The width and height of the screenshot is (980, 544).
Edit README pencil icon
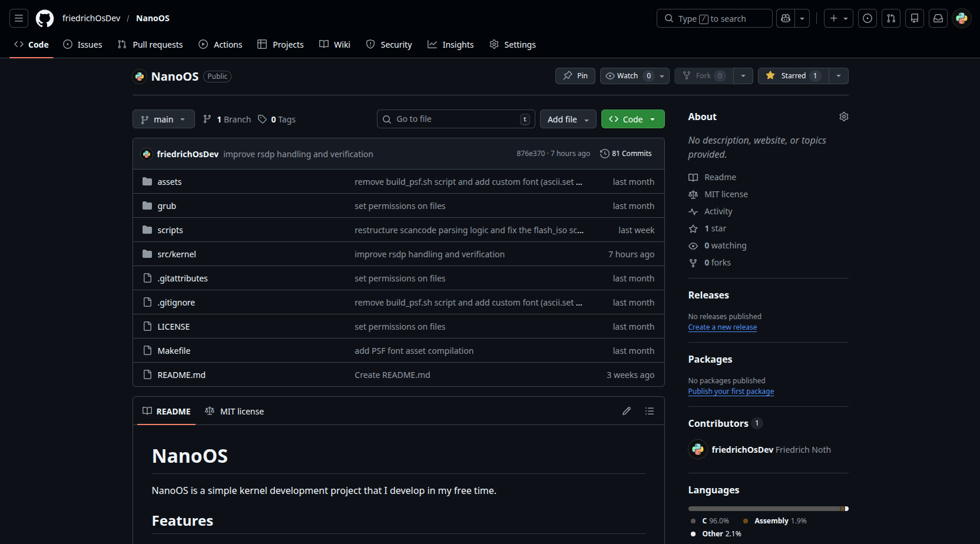627,411
